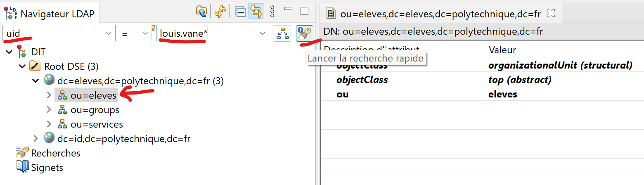Screen dimensions: 644x185
Task: Expand the ou=eleves entry
Action: coord(49,95)
